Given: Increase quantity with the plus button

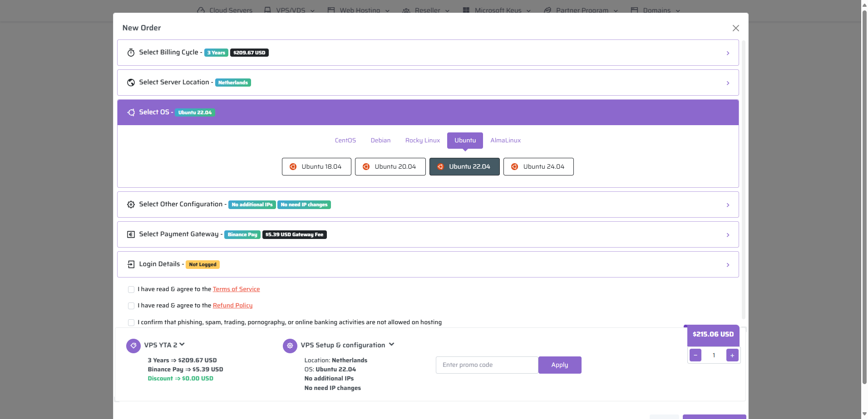Looking at the screenshot, I should pos(732,355).
